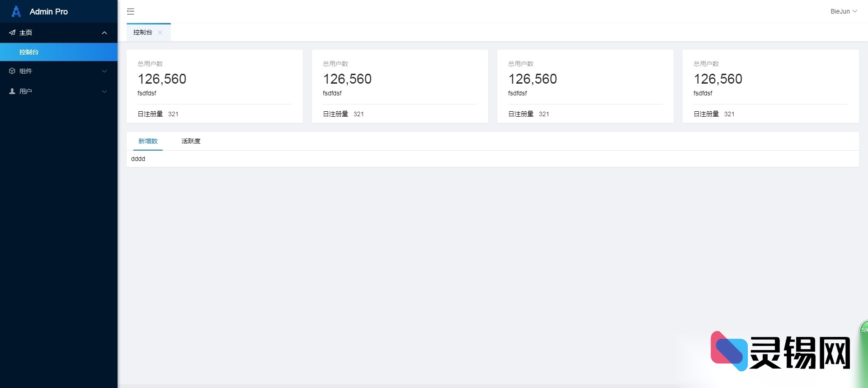Collapse the 主页 menu chevron
Image resolution: width=868 pixels, height=388 pixels.
click(x=104, y=33)
